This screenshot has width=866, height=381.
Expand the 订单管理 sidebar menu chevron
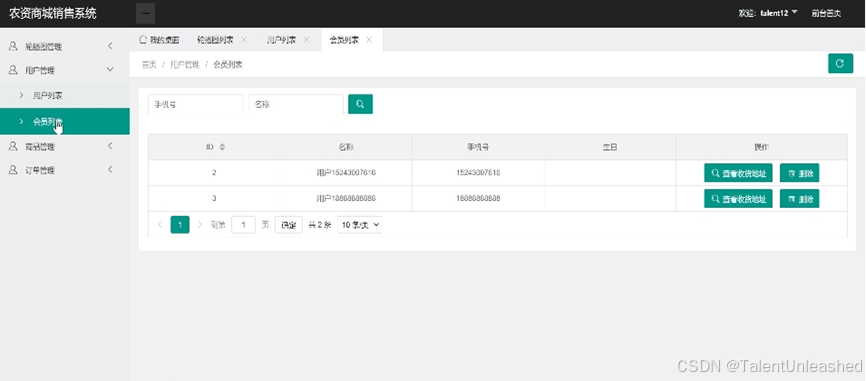click(110, 170)
